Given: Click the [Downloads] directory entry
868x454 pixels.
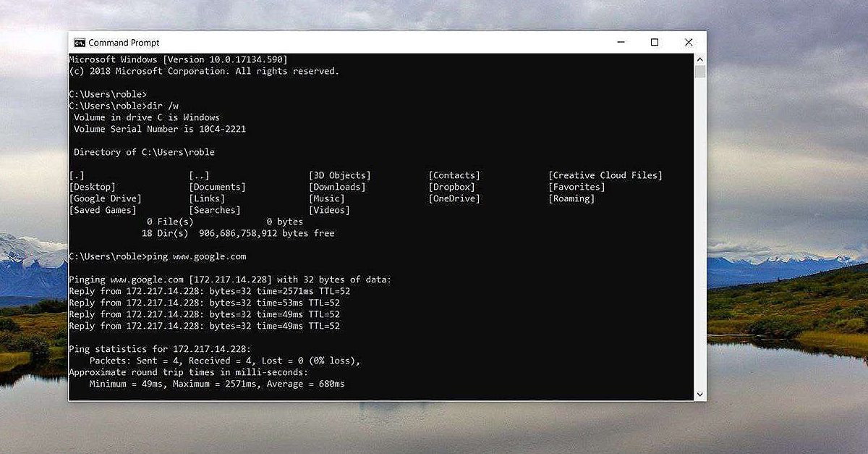Looking at the screenshot, I should tap(337, 187).
